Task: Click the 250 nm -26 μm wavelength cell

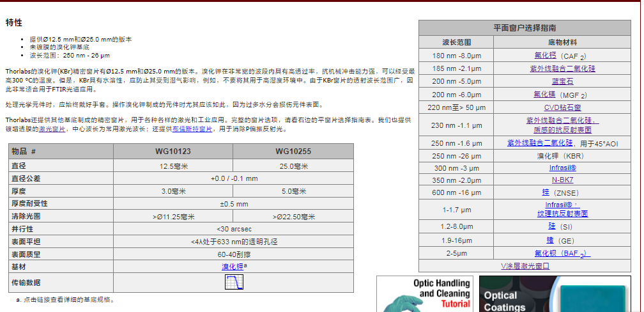Action: [x=456, y=156]
